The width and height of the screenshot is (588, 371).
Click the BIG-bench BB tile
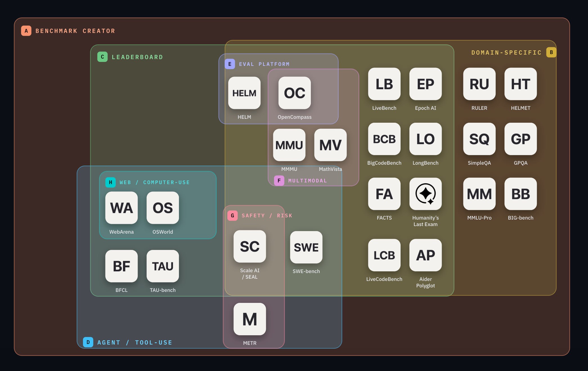tap(520, 194)
